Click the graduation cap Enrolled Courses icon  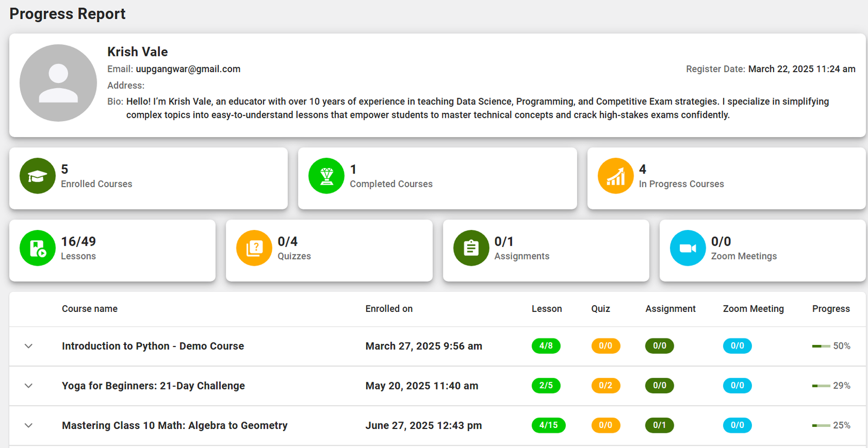(37, 176)
